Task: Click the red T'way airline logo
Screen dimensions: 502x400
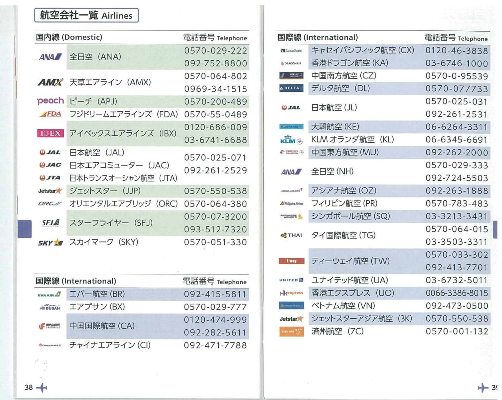Action: 292,261
